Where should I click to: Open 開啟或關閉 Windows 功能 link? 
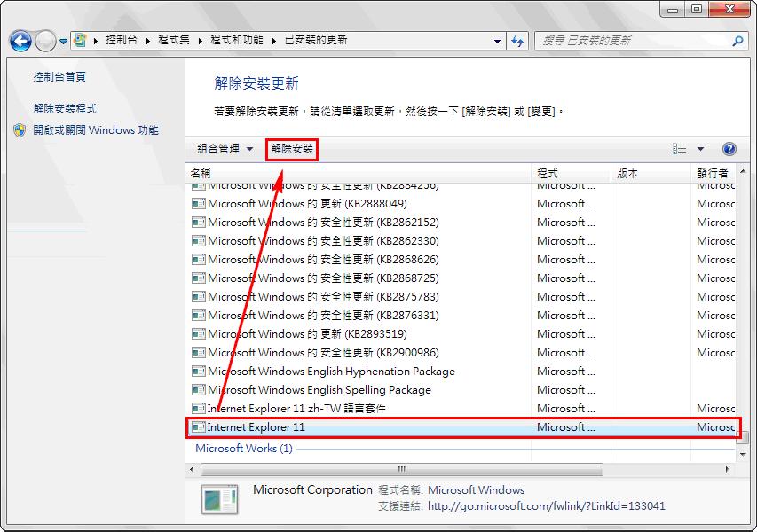pyautogui.click(x=96, y=130)
